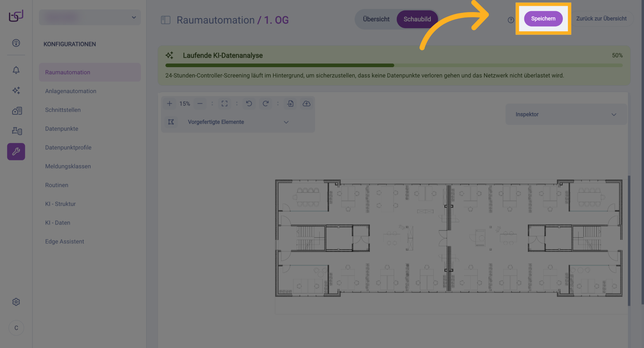Click Zurück zur Übersicht button
The height and width of the screenshot is (348, 644).
click(601, 19)
